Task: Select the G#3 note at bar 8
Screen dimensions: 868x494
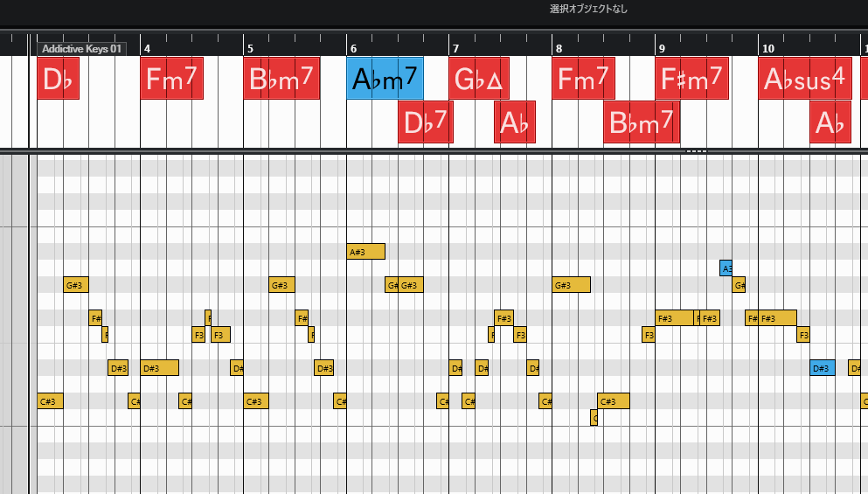Action: pyautogui.click(x=571, y=285)
